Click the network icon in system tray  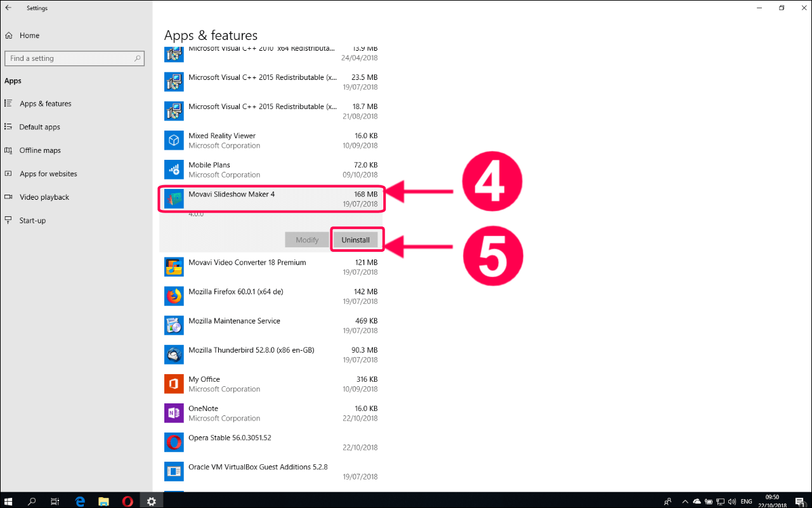[x=720, y=501]
